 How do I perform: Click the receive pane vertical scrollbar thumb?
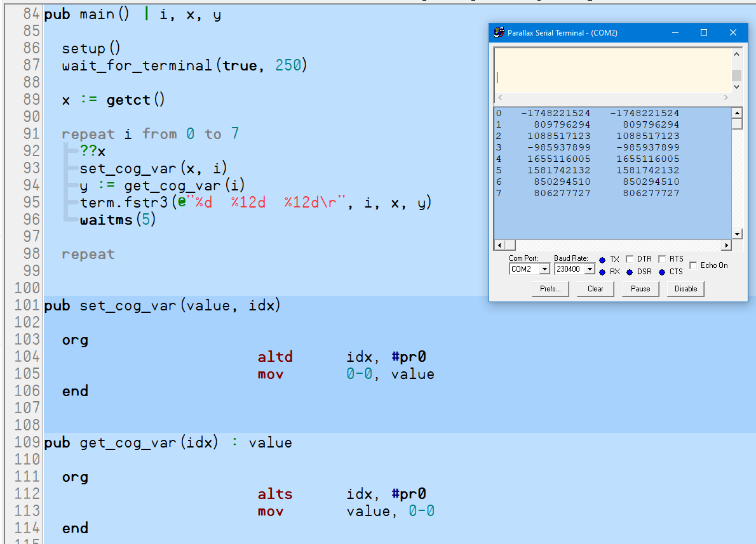(737, 123)
